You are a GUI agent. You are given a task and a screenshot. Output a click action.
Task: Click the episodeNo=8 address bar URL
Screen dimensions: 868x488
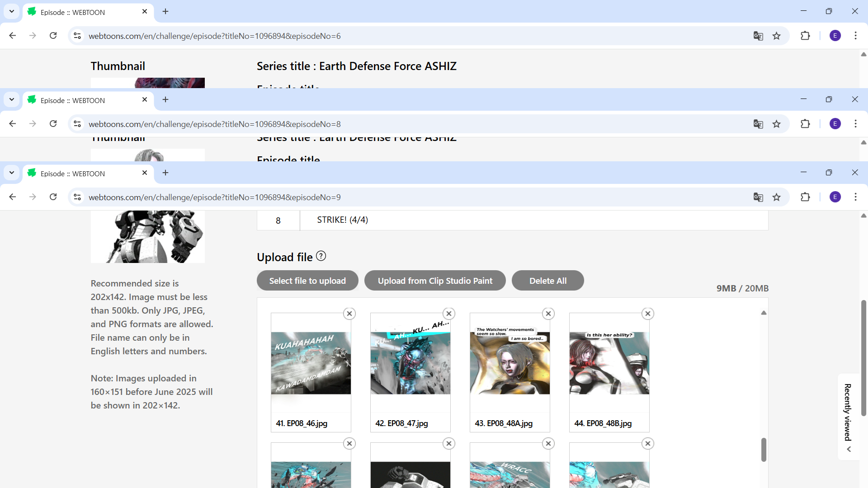(215, 124)
